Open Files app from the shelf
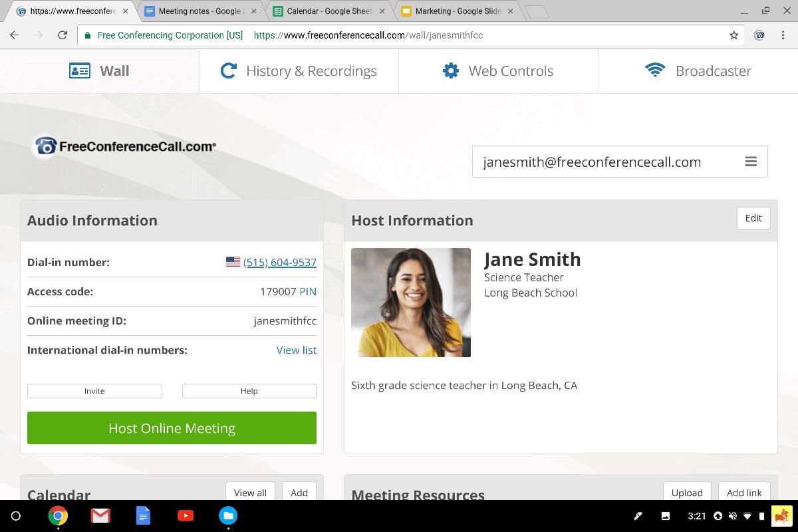The image size is (798, 532). click(x=228, y=515)
